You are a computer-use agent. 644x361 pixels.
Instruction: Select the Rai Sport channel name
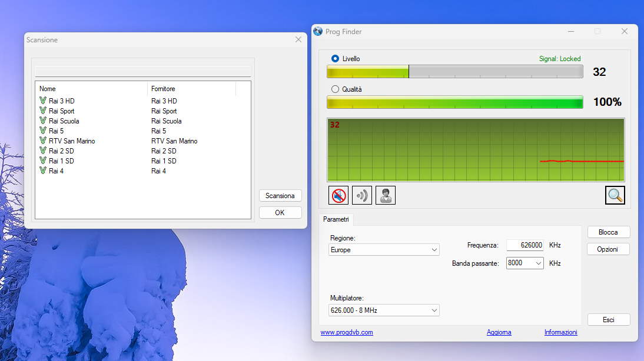tap(62, 111)
